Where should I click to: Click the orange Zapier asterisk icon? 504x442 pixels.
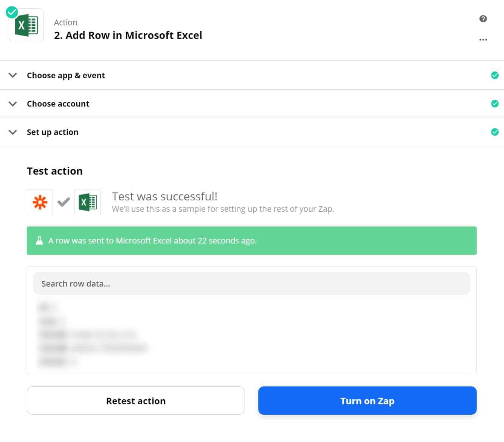[40, 202]
